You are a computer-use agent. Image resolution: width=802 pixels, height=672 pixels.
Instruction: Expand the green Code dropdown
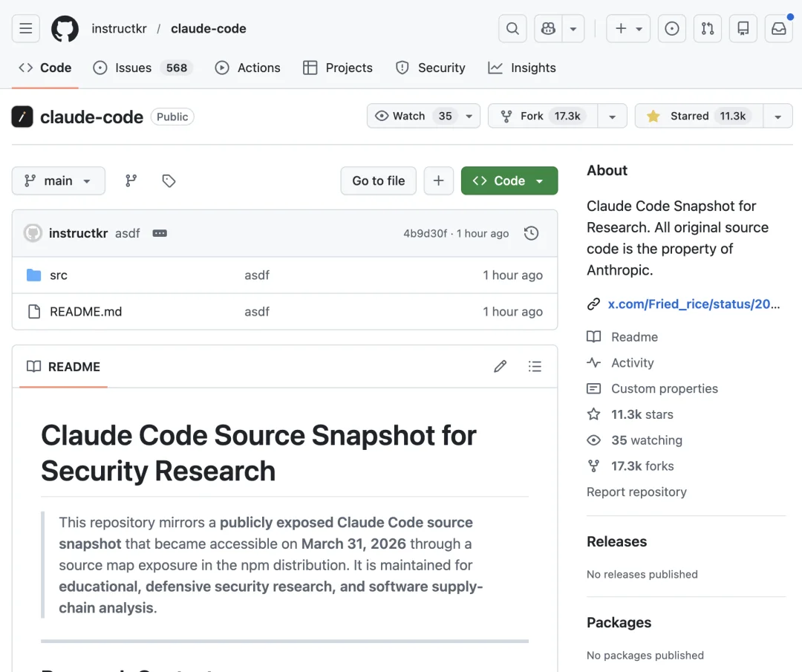(x=509, y=180)
